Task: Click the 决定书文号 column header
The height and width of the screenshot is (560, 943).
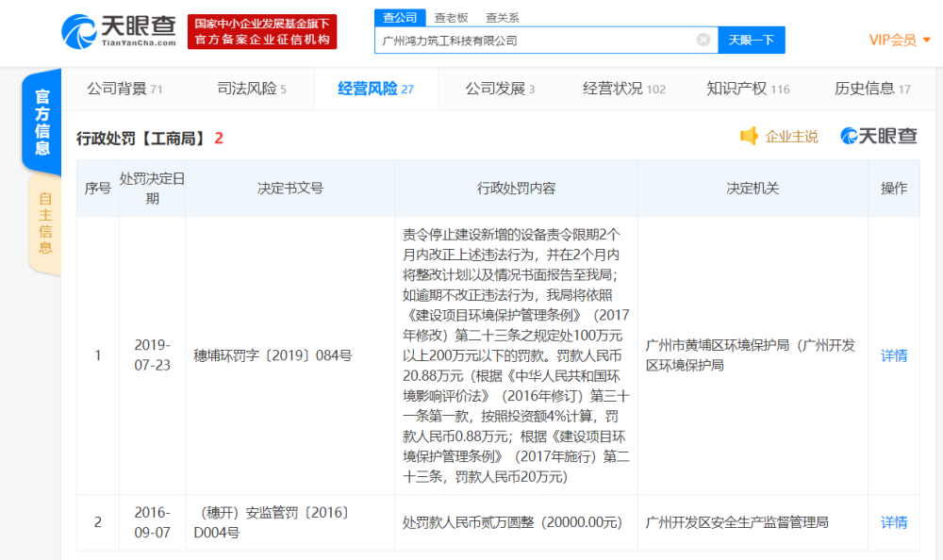Action: (290, 189)
